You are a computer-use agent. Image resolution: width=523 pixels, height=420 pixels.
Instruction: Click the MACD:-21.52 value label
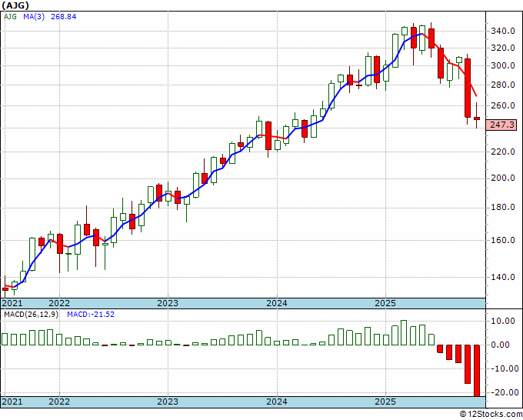coord(91,315)
